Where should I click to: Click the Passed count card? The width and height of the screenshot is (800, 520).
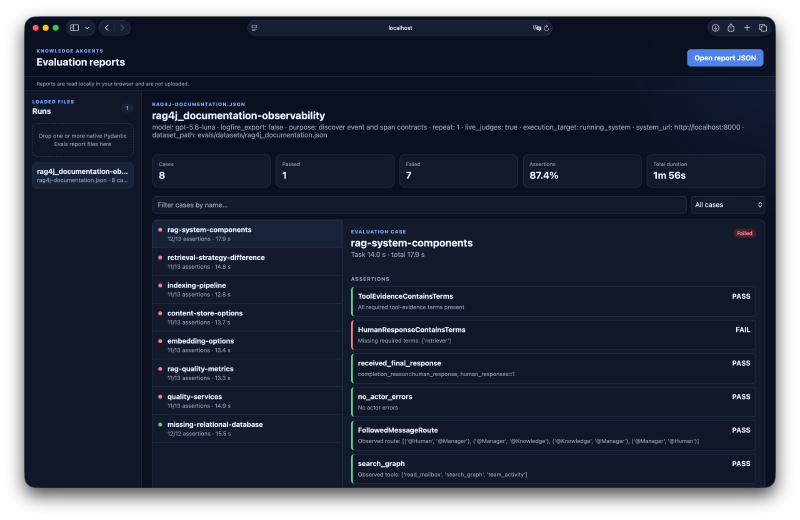[335, 171]
